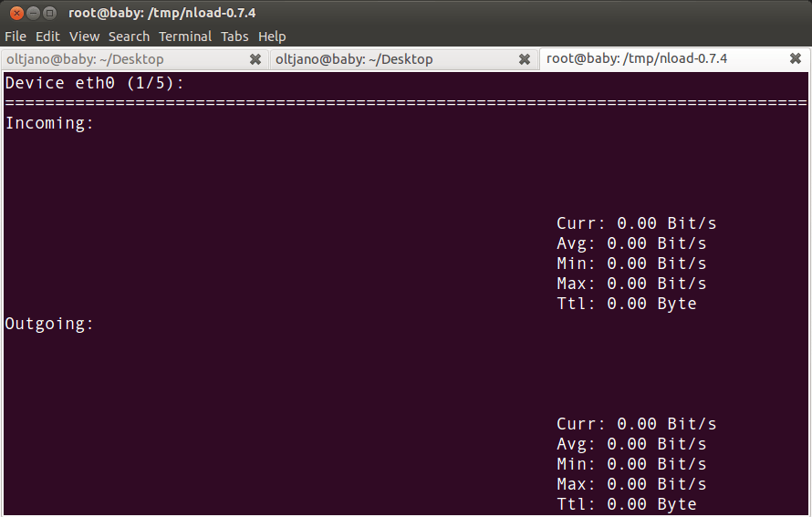Open the File menu
The image size is (812, 517).
(x=16, y=36)
